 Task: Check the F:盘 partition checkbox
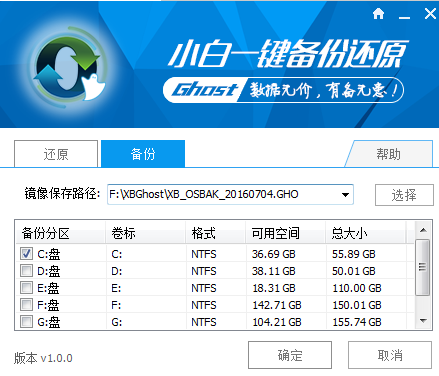coord(26,305)
